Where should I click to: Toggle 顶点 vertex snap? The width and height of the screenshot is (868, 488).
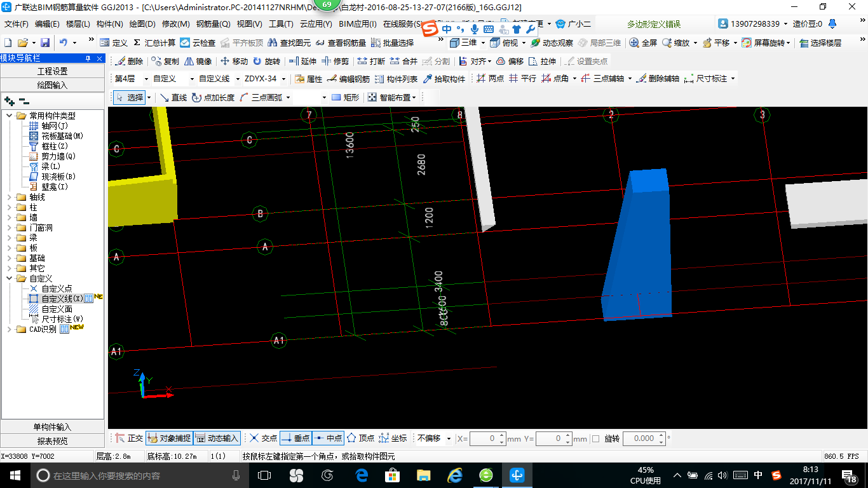(x=360, y=438)
